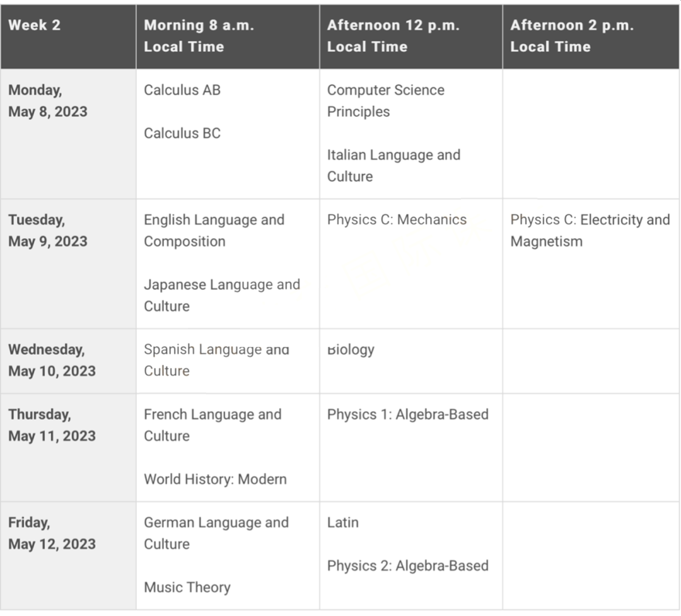The height and width of the screenshot is (616, 681).
Task: Click the Calculus AB exam entry
Action: [182, 90]
